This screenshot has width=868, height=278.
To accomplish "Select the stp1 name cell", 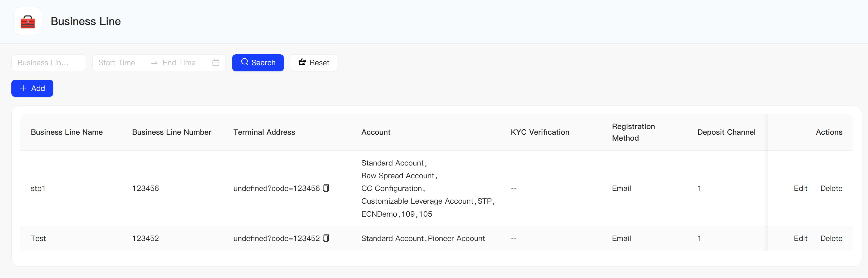I will point(38,188).
